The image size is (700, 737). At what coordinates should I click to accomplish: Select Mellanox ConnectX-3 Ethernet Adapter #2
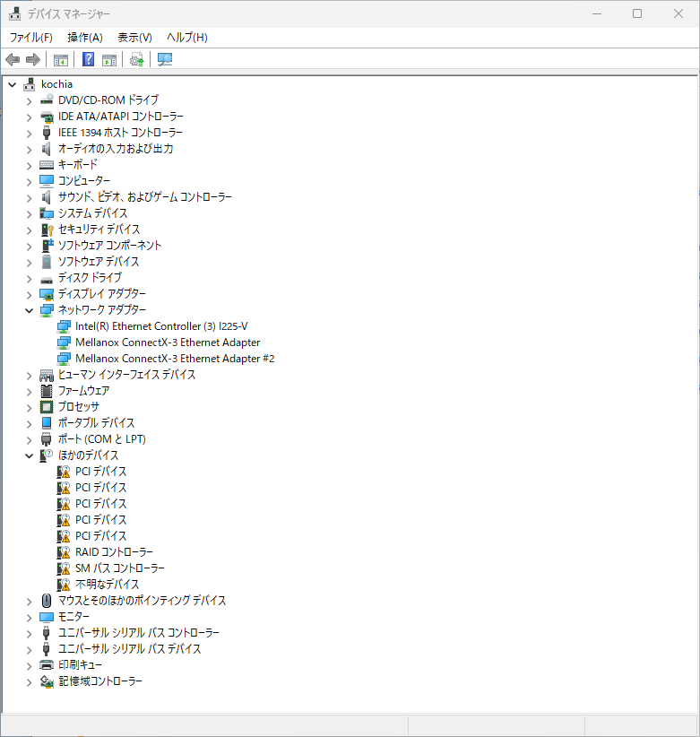tap(175, 359)
